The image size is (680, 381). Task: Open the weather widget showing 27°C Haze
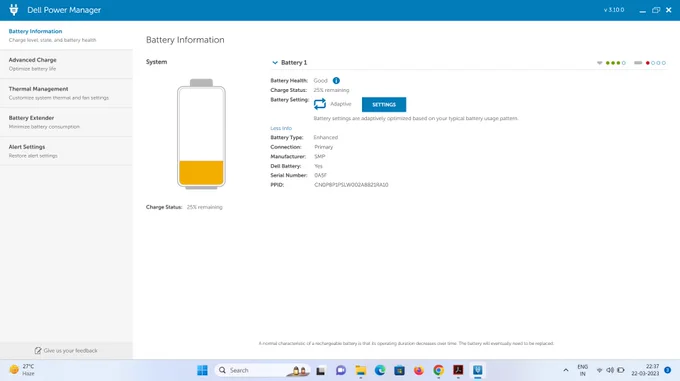[x=22, y=370]
